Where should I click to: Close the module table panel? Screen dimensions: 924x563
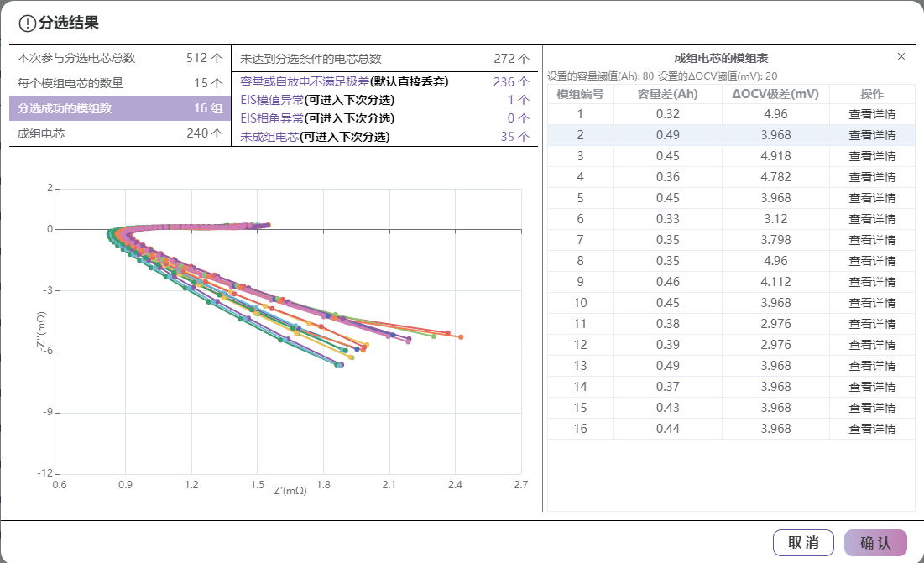tap(901, 56)
